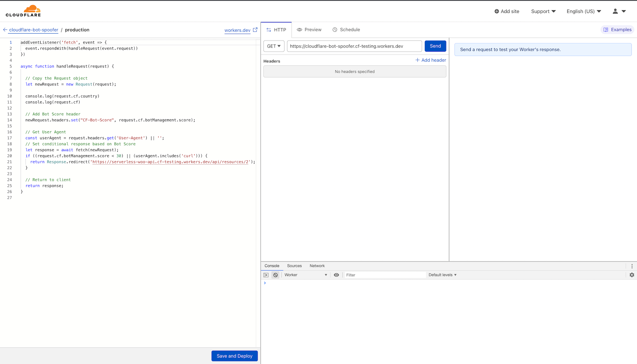
Task: Open the console three-dot menu
Action: pyautogui.click(x=632, y=266)
